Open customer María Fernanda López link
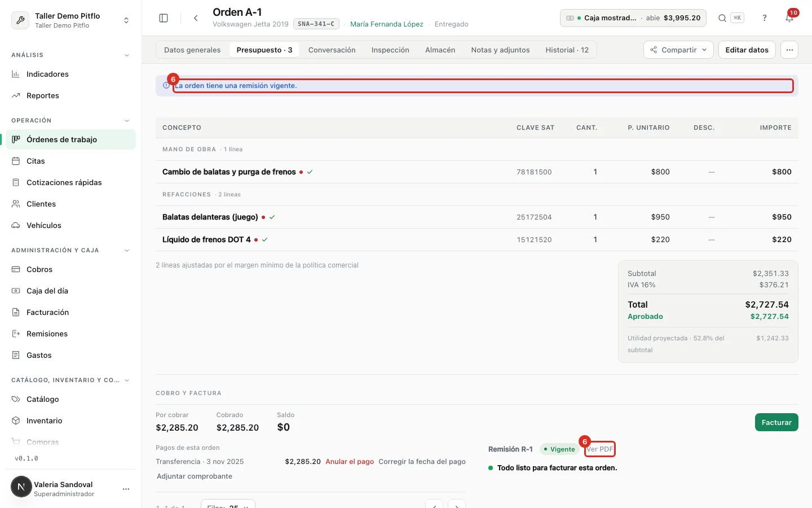Screen dimensions: 812x508 click(x=386, y=24)
